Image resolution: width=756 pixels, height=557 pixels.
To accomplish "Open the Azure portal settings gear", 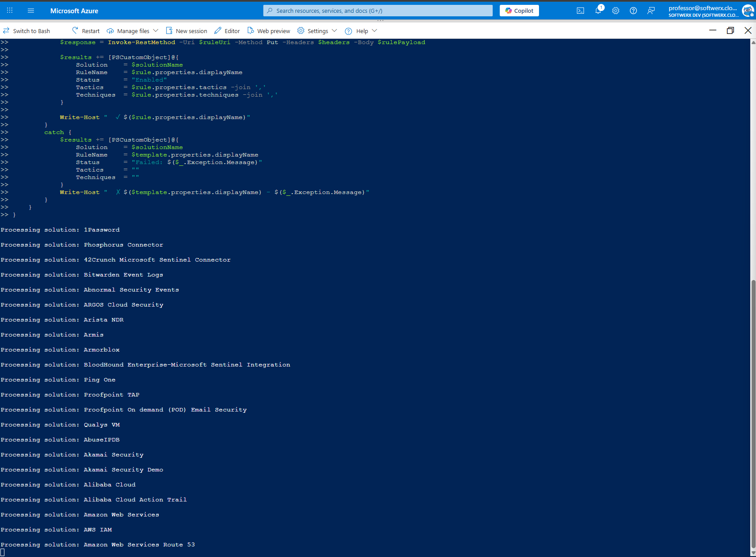I will click(x=616, y=11).
